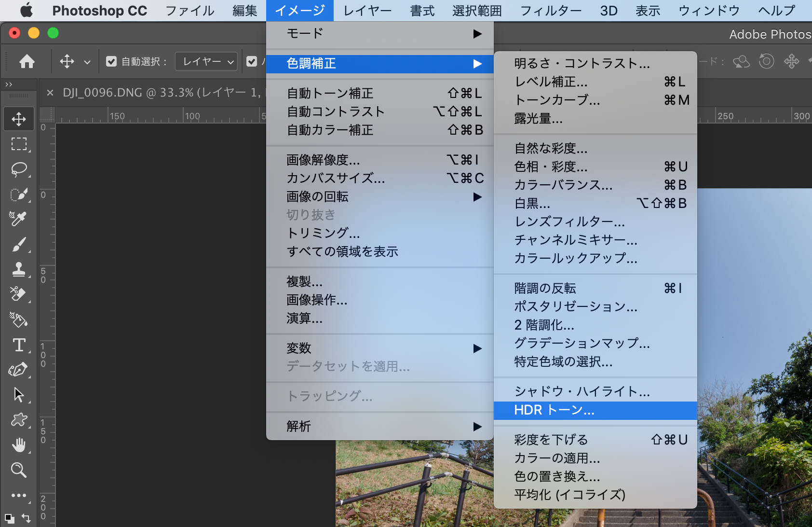
Task: Select the Quick Selection tool
Action: (19, 194)
